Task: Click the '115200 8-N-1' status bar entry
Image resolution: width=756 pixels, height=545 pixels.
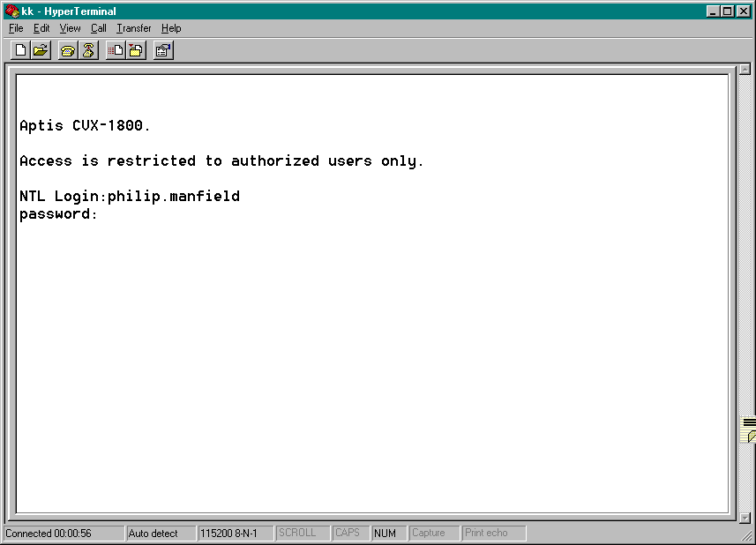Action: pyautogui.click(x=236, y=533)
